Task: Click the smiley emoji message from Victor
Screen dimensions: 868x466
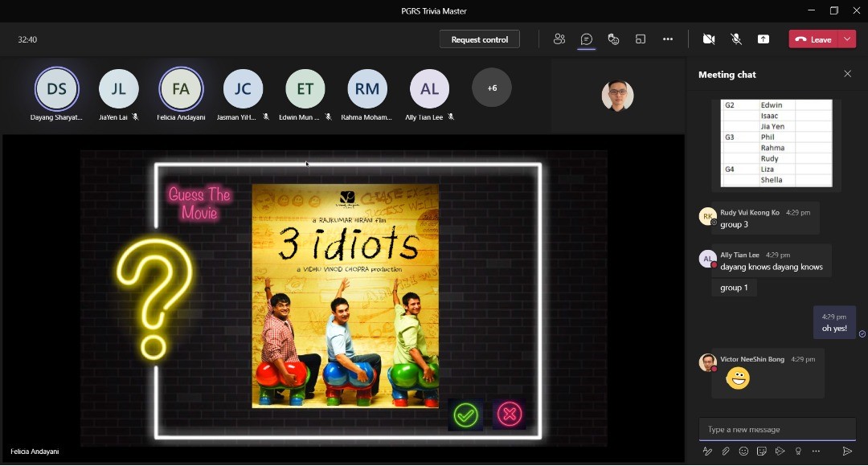Action: pyautogui.click(x=737, y=378)
